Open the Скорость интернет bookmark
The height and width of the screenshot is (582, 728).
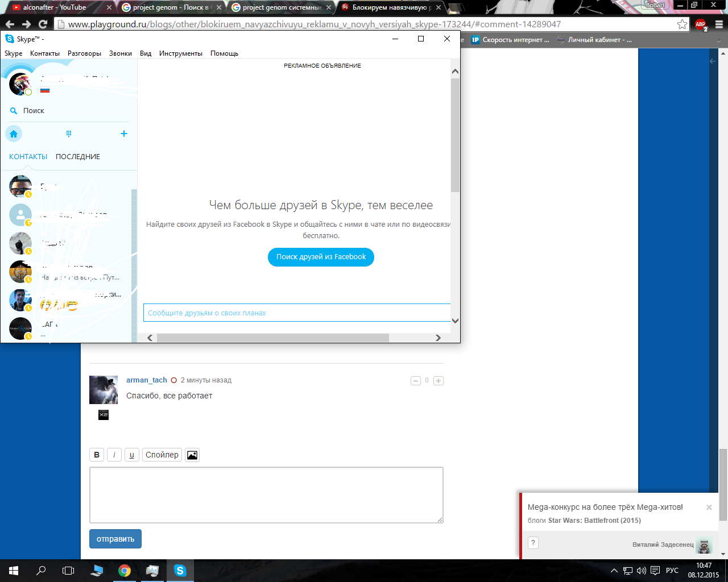(511, 40)
